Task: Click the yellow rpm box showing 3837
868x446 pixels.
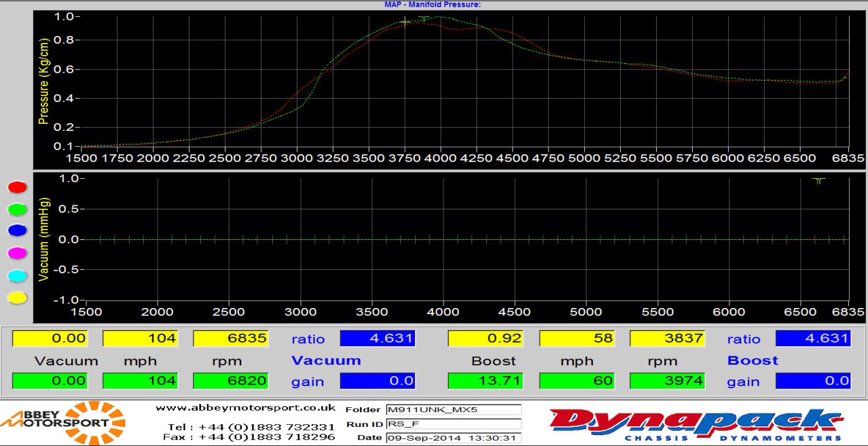Action: (x=667, y=339)
